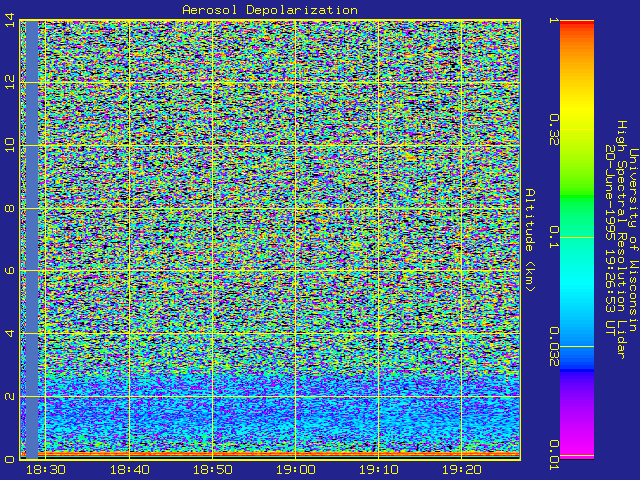
Task: Click the 18:40 time axis label
Action: click(x=129, y=470)
